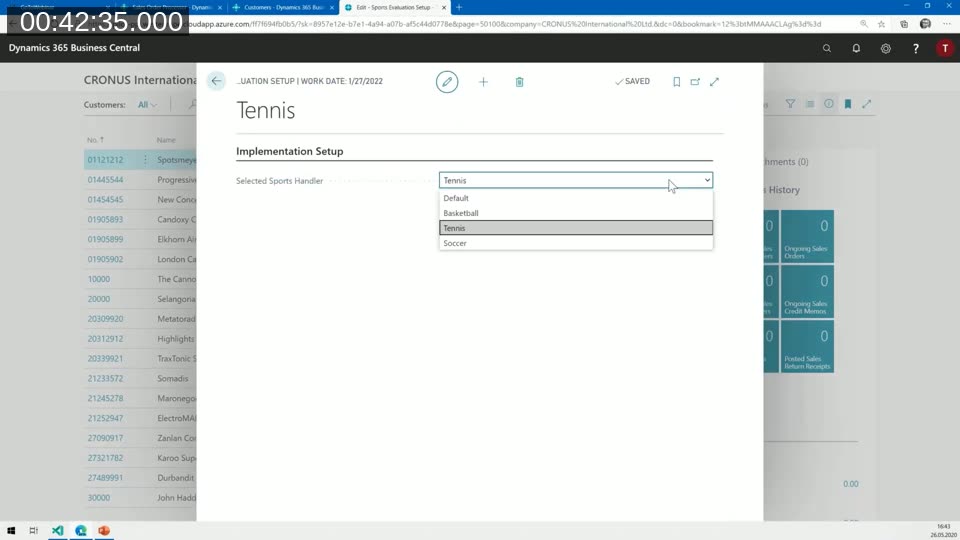Image resolution: width=960 pixels, height=540 pixels.
Task: Click the Dynamics 365 Business Central title
Action: (x=74, y=48)
